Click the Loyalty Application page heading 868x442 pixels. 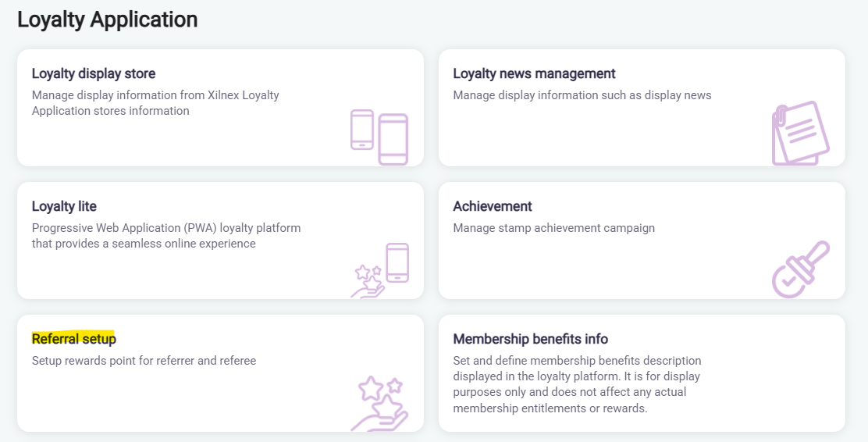pyautogui.click(x=107, y=20)
